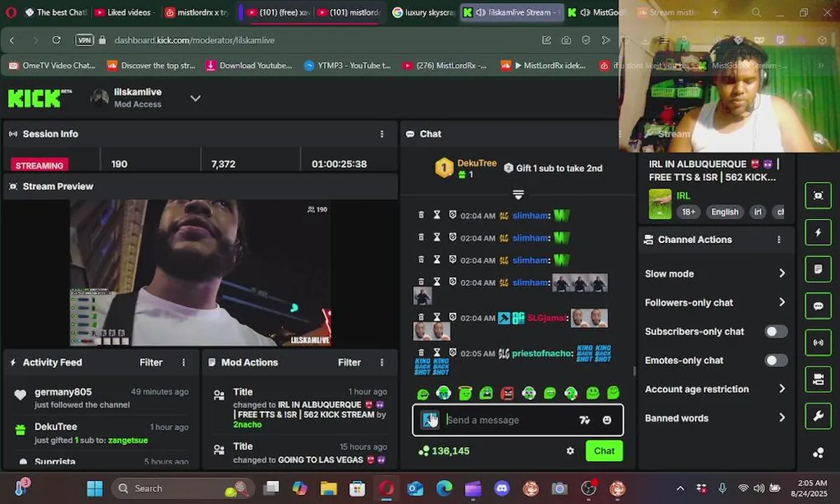Click the browser address bar URL
The height and width of the screenshot is (504, 840).
(195, 41)
